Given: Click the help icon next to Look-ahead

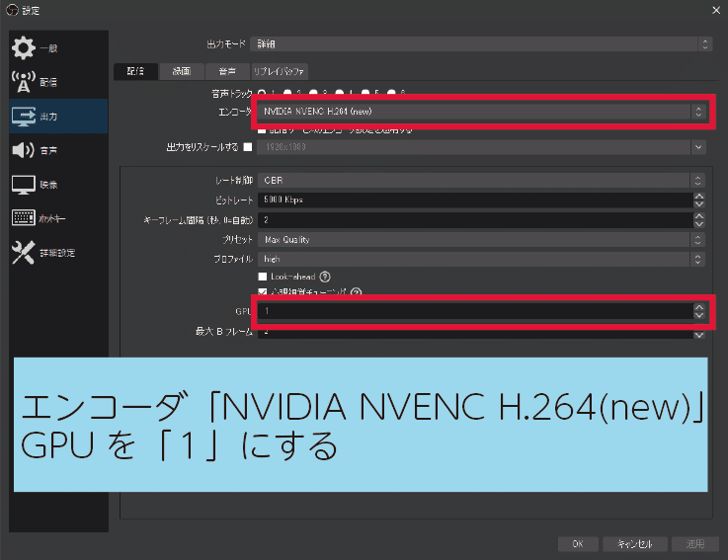Looking at the screenshot, I should 325,277.
